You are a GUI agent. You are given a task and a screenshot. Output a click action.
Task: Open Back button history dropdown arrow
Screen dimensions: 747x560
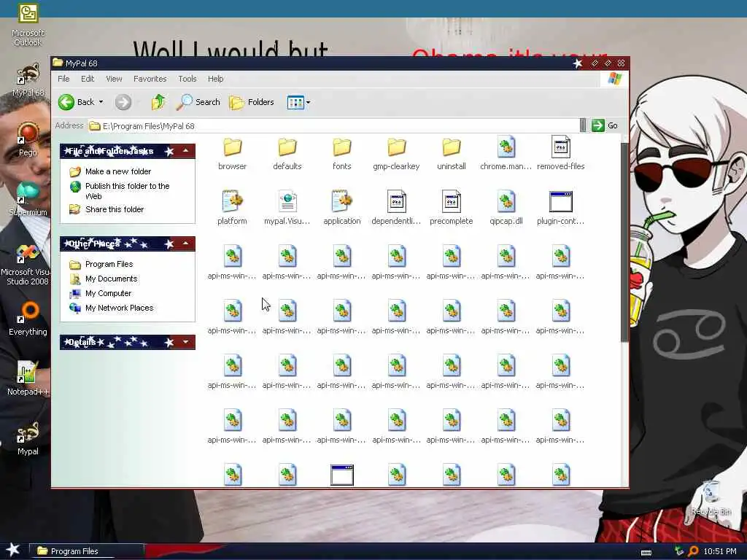101,102
